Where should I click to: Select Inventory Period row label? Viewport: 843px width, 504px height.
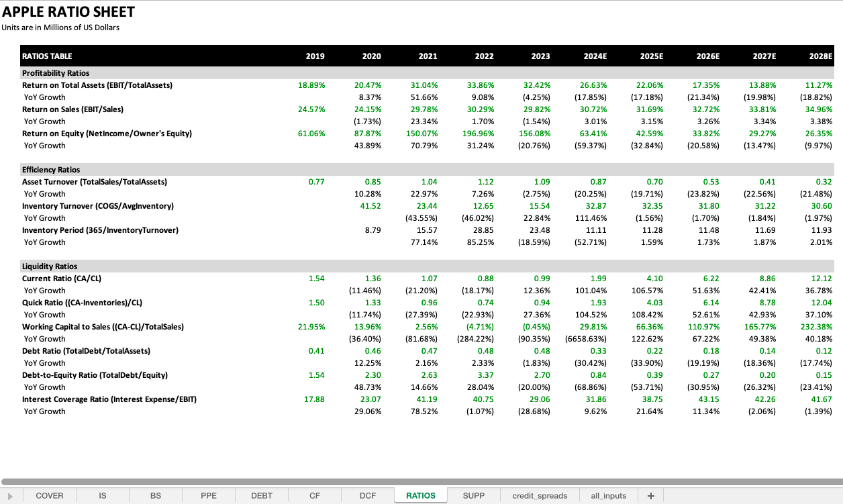(100, 230)
